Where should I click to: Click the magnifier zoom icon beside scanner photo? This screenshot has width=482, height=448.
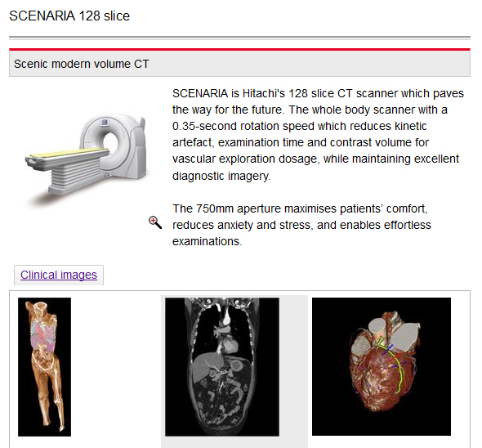[155, 222]
